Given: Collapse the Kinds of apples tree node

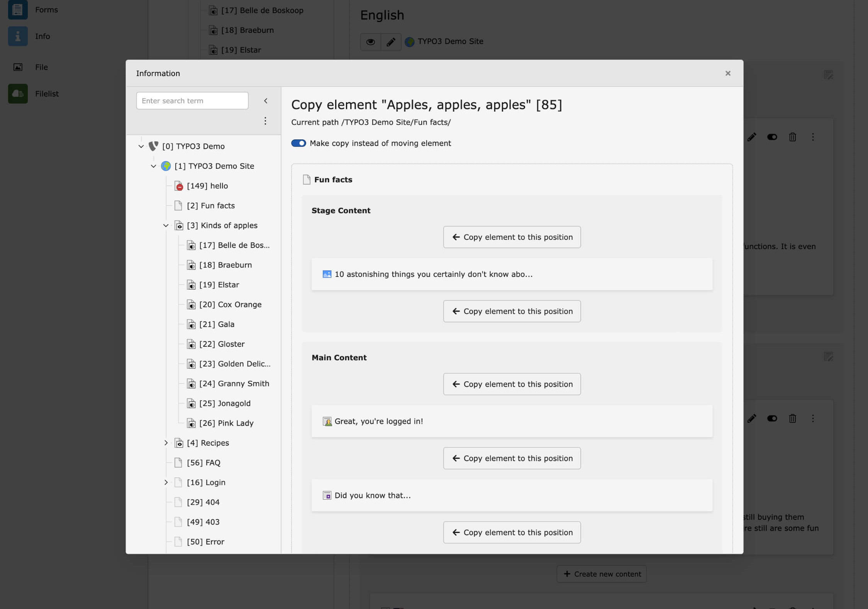Looking at the screenshot, I should pos(166,226).
